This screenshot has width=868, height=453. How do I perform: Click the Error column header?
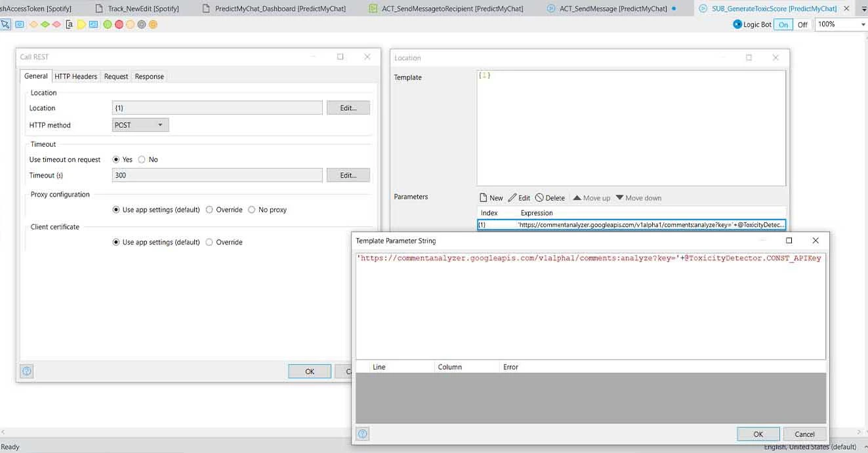tap(510, 367)
